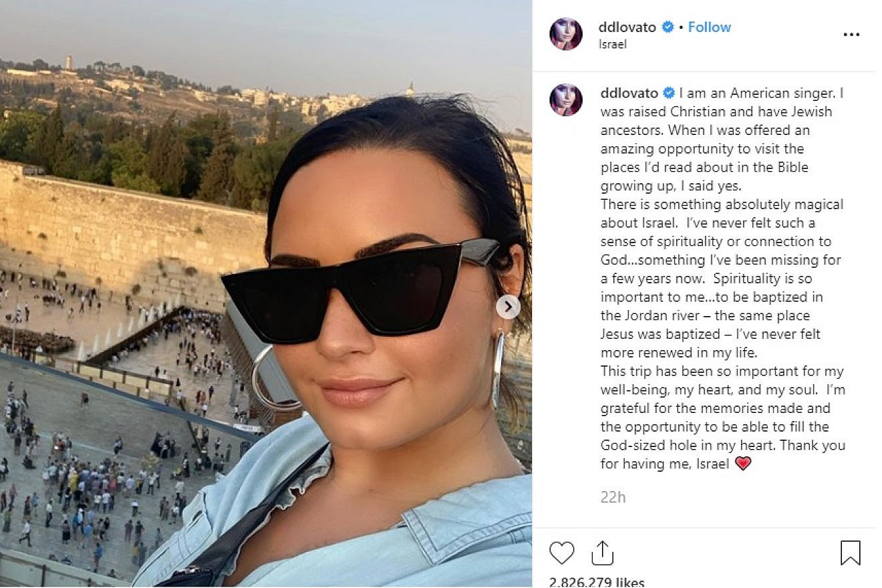Screen dimensions: 882x588
Task: Open the three-dot more options menu
Action: click(851, 35)
